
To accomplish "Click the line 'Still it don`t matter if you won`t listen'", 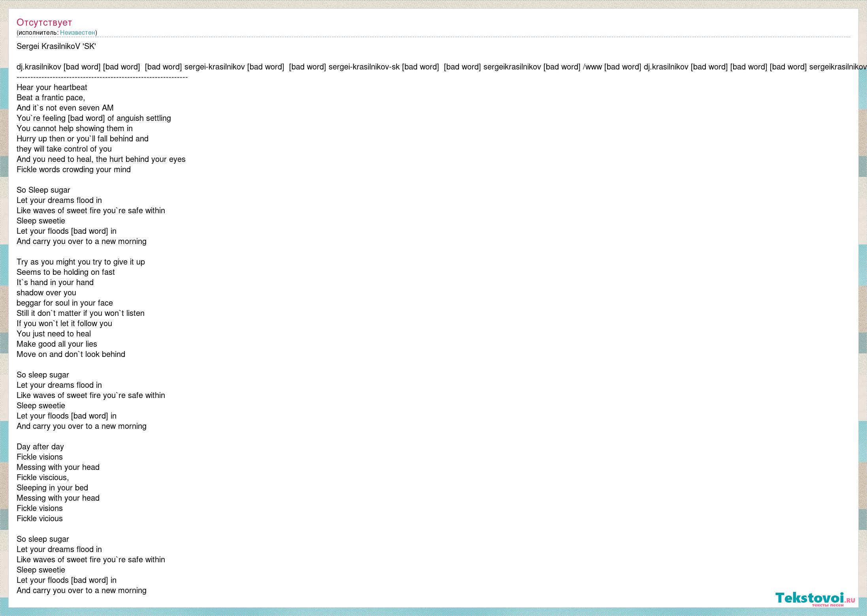I will point(81,313).
